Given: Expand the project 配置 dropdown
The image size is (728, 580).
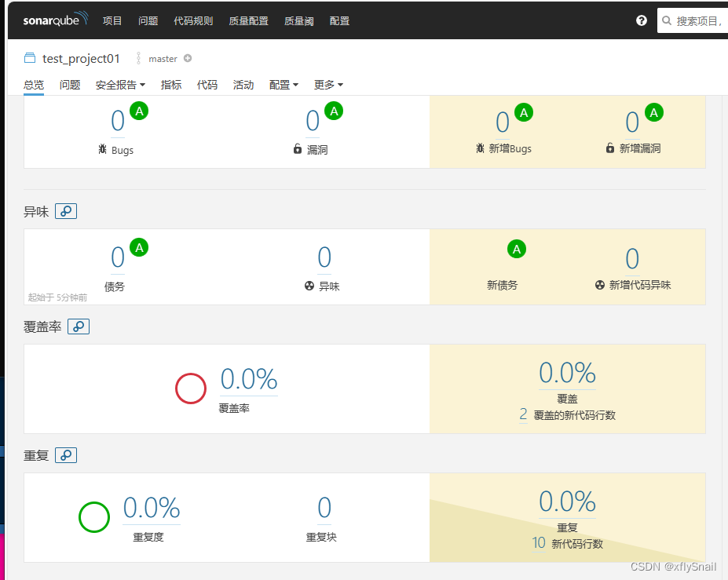Looking at the screenshot, I should [284, 85].
